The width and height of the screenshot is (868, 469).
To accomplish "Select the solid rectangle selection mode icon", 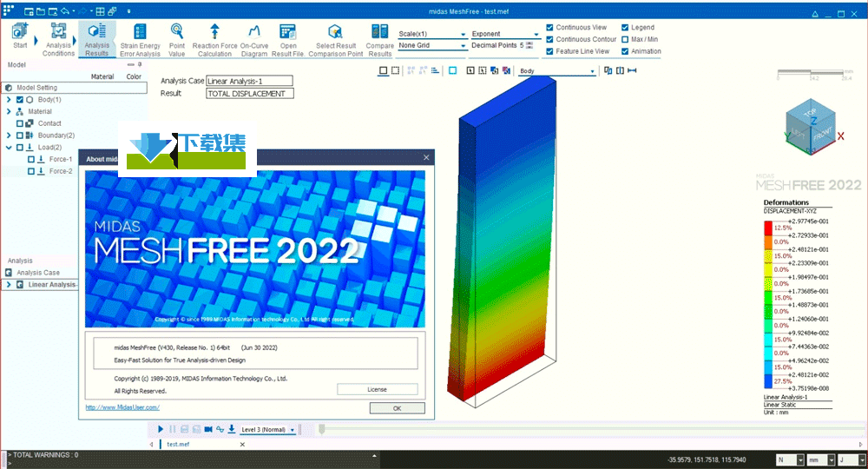I will (383, 70).
